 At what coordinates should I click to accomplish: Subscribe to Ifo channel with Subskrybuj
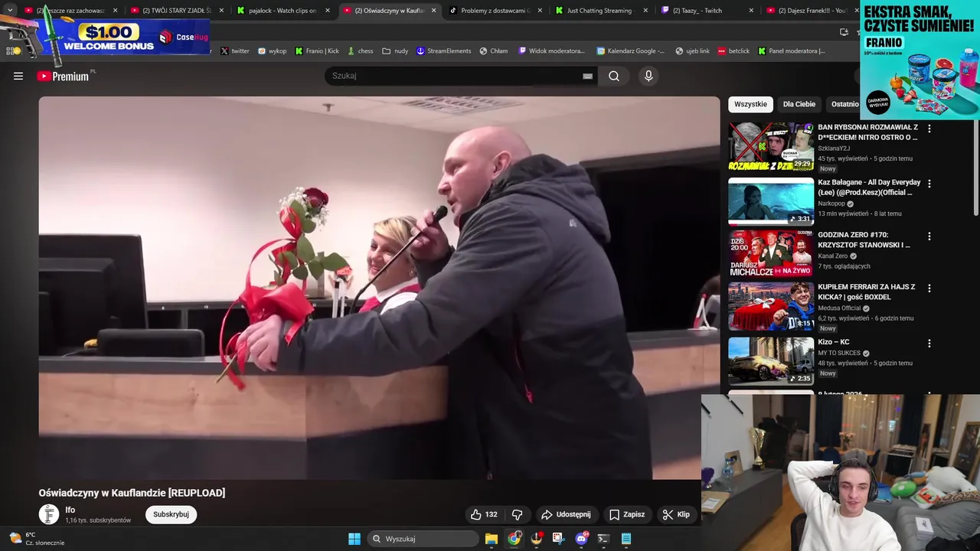[171, 514]
